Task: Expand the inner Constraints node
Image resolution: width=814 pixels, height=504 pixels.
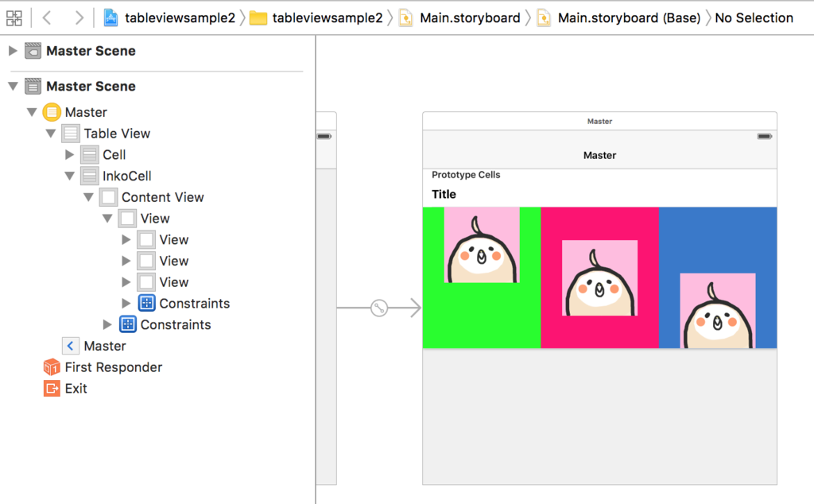Action: click(x=126, y=303)
